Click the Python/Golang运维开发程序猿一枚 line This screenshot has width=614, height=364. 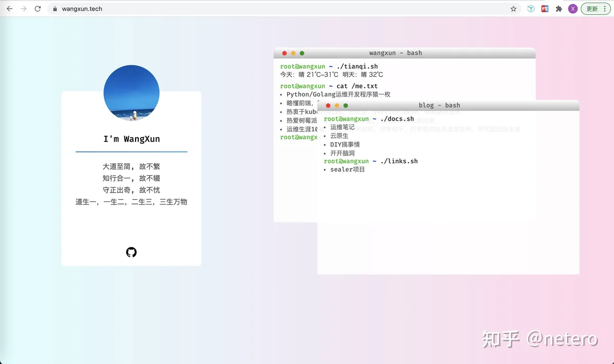point(338,95)
